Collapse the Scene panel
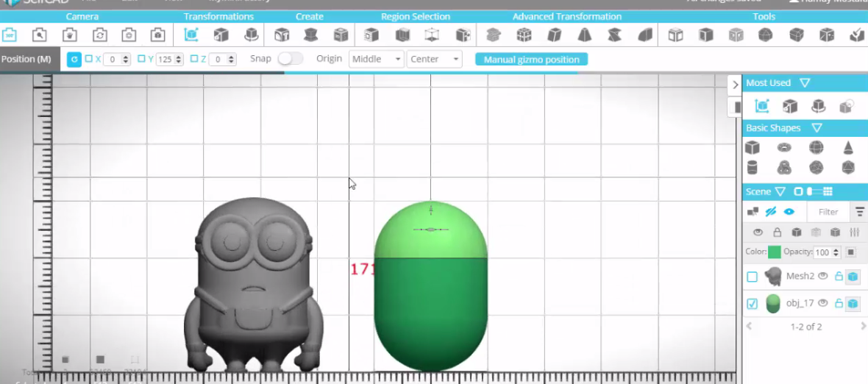This screenshot has width=868, height=384. 780,191
